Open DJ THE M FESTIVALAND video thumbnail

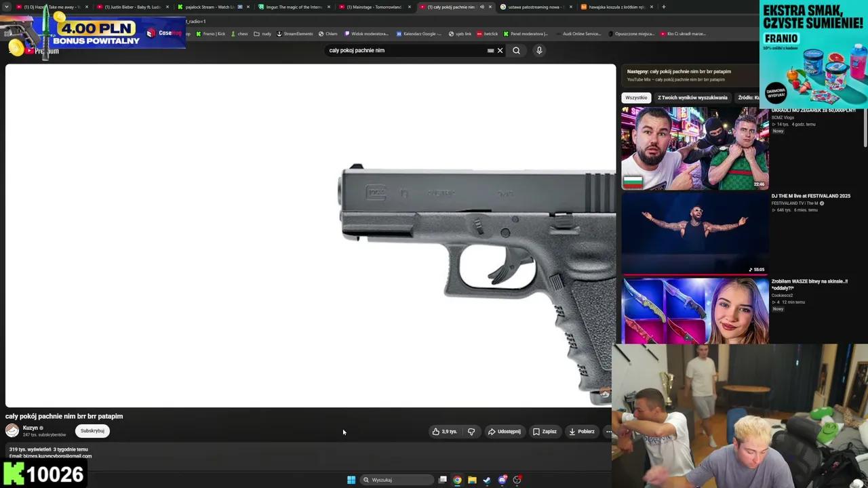(x=695, y=234)
